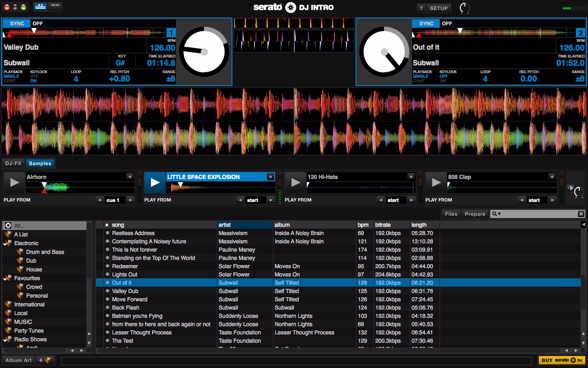Click BUY serato DJ
The width and height of the screenshot is (588, 368).
tap(561, 360)
